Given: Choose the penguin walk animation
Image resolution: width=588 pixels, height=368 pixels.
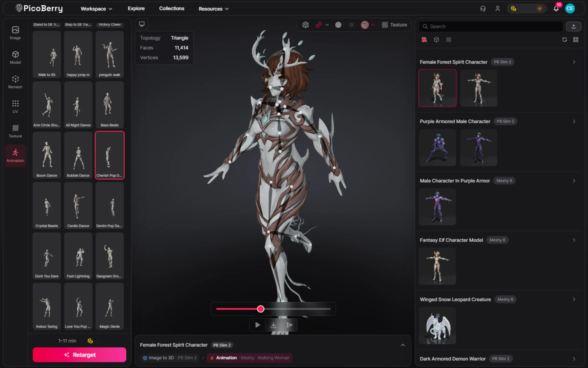Looking at the screenshot, I should coord(110,54).
